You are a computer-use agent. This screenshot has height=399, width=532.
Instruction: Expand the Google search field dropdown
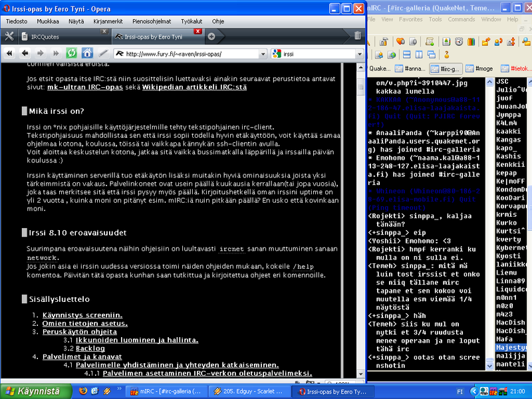click(360, 54)
